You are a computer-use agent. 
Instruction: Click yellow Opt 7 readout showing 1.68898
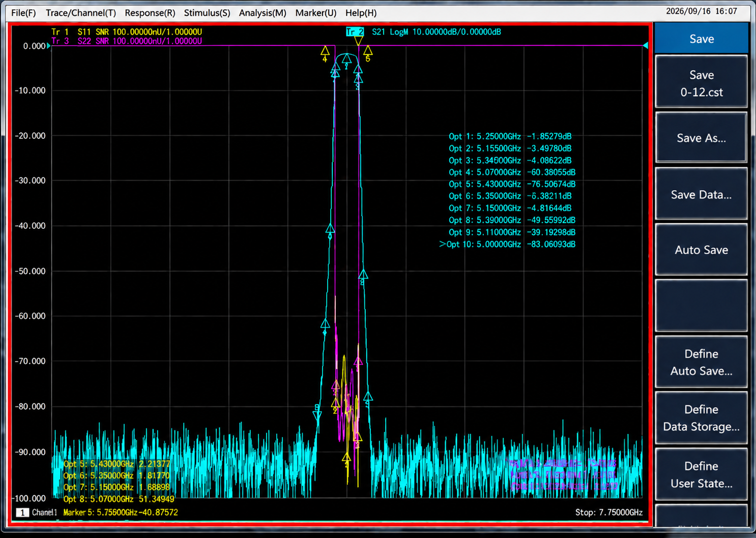point(117,487)
